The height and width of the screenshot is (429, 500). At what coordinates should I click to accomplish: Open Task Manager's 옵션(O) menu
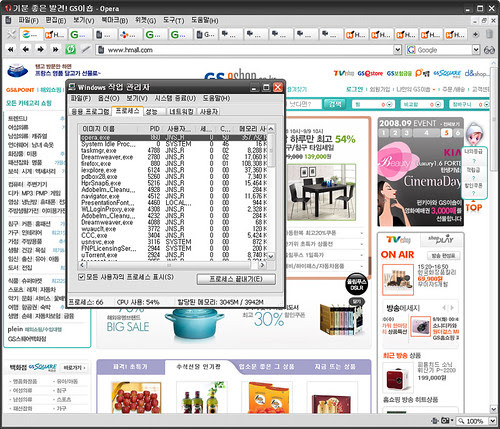tap(109, 98)
